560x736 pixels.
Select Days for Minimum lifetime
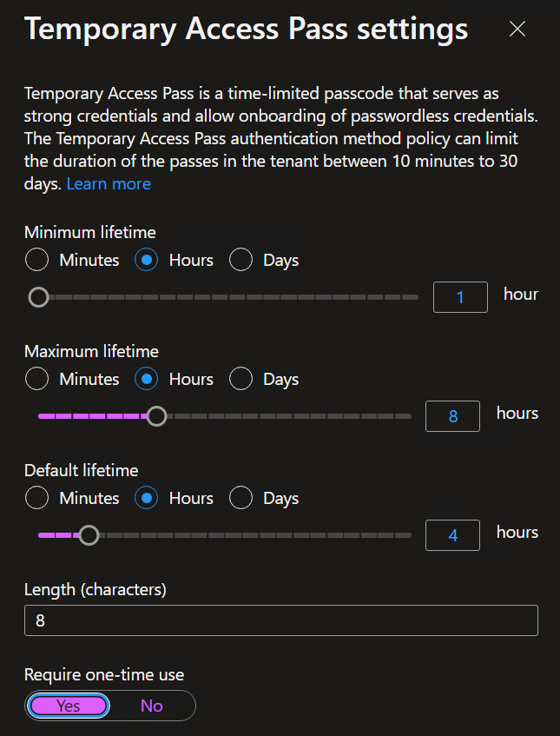point(240,260)
